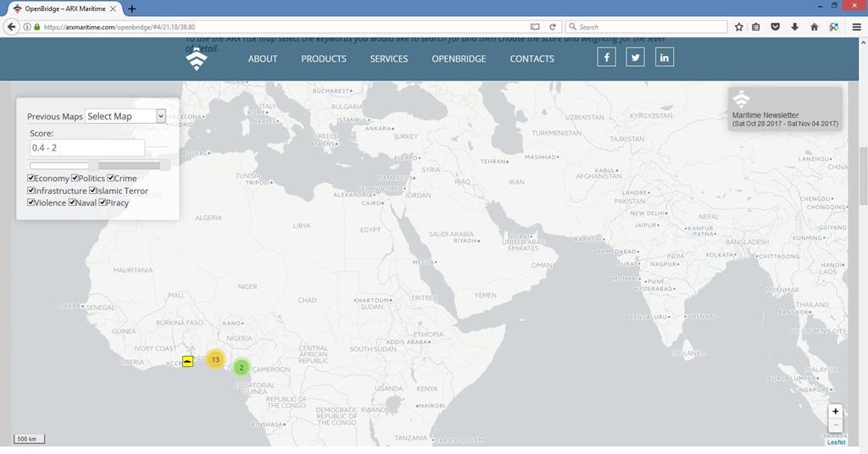
Task: Open the LinkedIn social icon
Action: (x=665, y=58)
